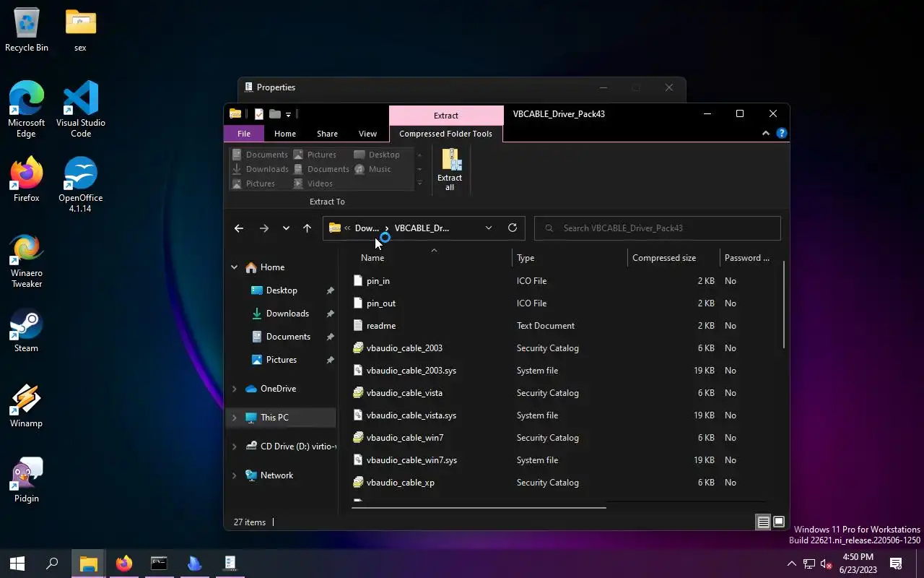924x578 pixels.
Task: Switch to the Home ribbon tab
Action: point(285,134)
